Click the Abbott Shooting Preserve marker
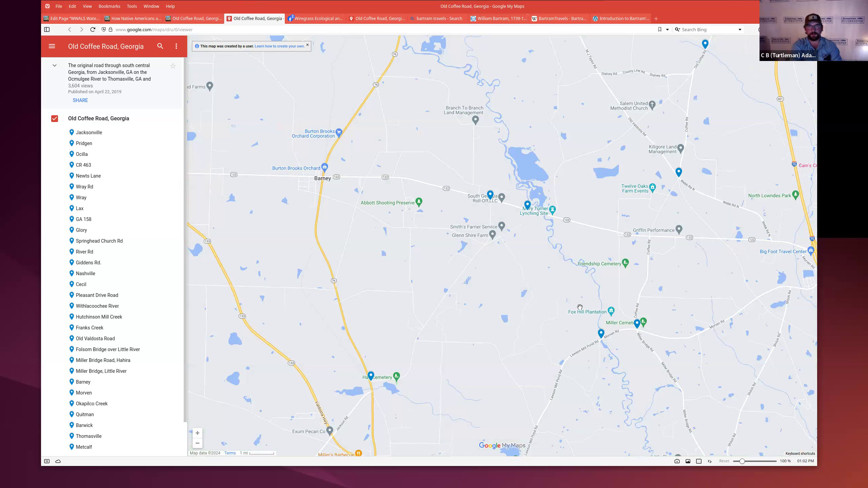 click(419, 202)
